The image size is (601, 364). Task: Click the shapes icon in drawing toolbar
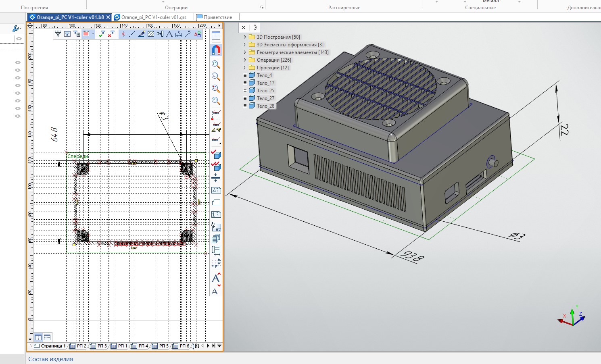click(198, 34)
